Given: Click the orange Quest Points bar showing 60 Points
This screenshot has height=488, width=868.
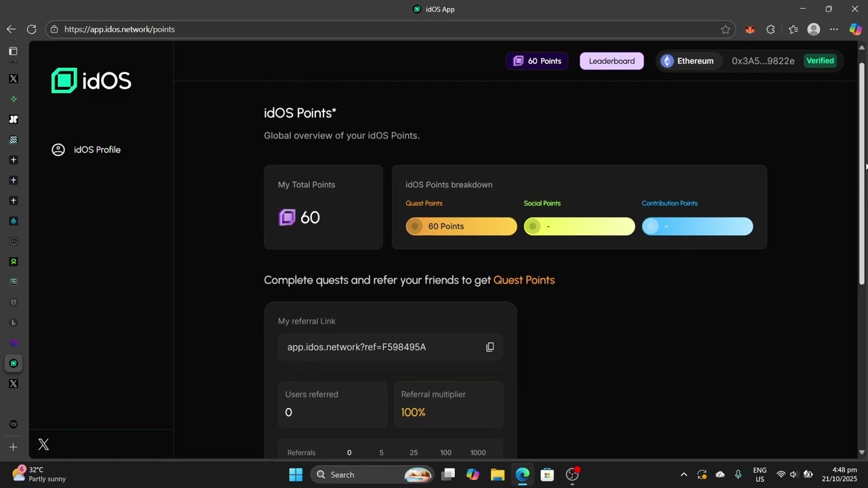Looking at the screenshot, I should click(461, 226).
